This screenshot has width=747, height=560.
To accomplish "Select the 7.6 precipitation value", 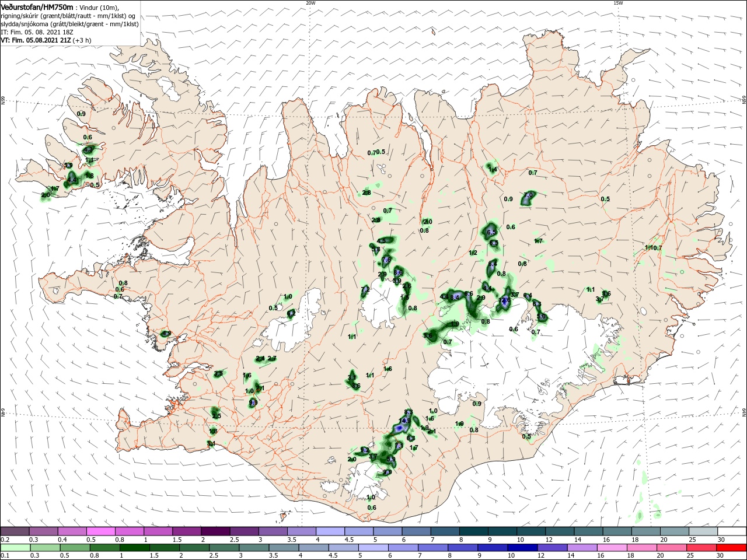I will 386,260.
